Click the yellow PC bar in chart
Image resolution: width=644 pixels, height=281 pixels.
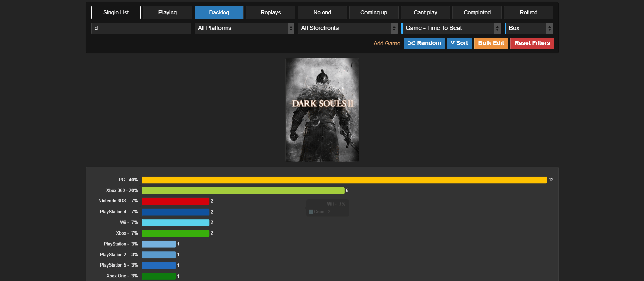click(344, 180)
